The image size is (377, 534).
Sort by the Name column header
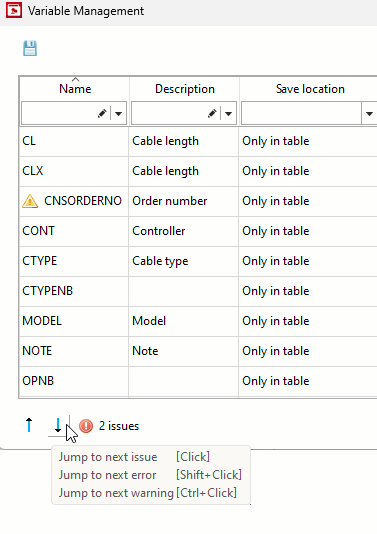coord(75,89)
